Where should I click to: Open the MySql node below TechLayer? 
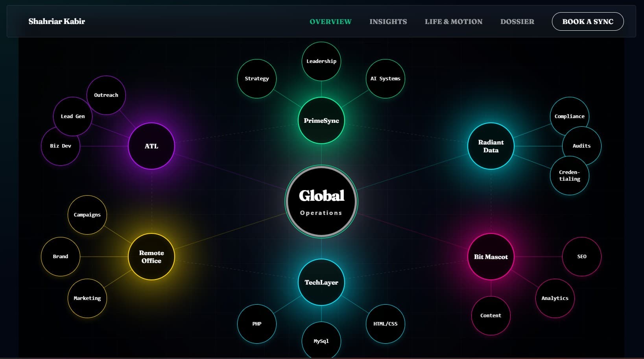(x=321, y=341)
